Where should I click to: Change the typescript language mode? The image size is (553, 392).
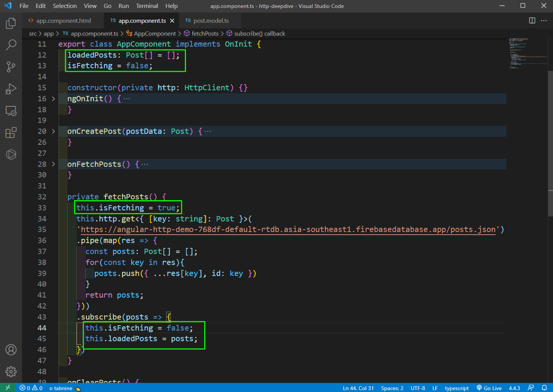(457, 388)
